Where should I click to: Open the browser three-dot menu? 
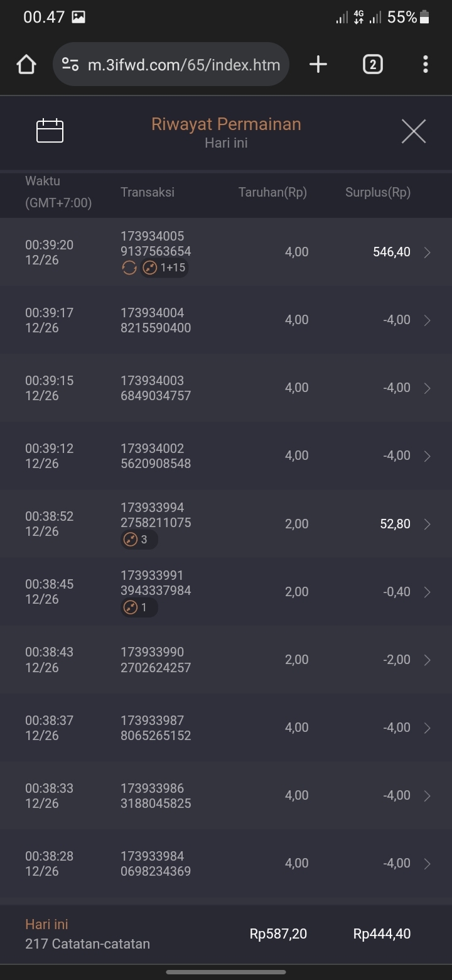426,64
